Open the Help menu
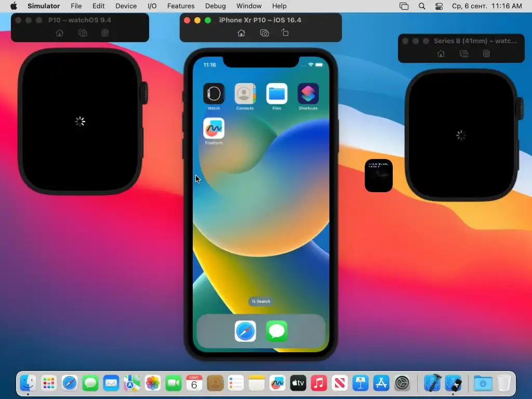532x399 pixels. click(279, 6)
